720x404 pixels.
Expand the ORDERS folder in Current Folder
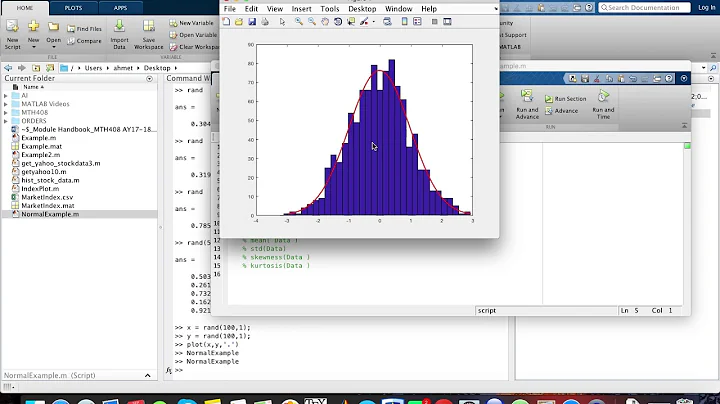[6, 121]
